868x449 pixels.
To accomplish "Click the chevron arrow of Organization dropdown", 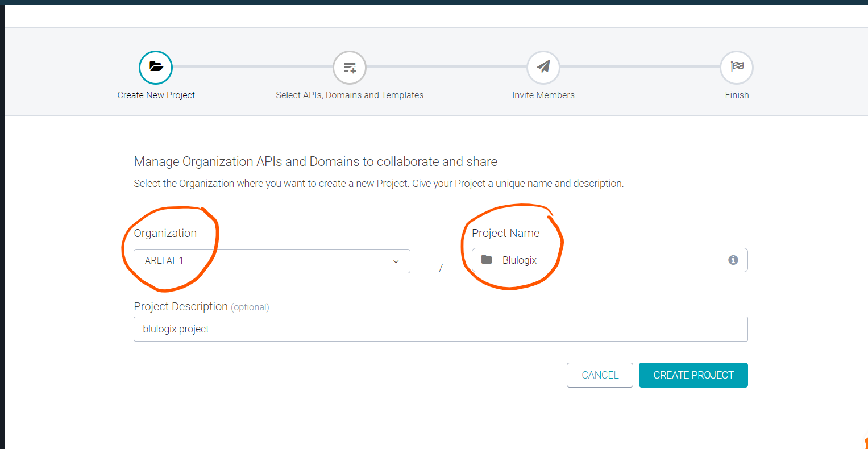I will [x=396, y=261].
